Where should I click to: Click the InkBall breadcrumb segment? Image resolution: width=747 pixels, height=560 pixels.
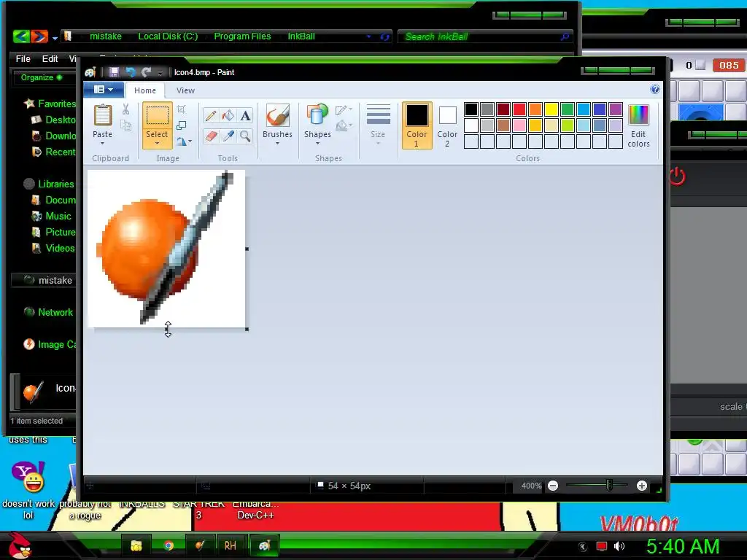[x=301, y=36]
